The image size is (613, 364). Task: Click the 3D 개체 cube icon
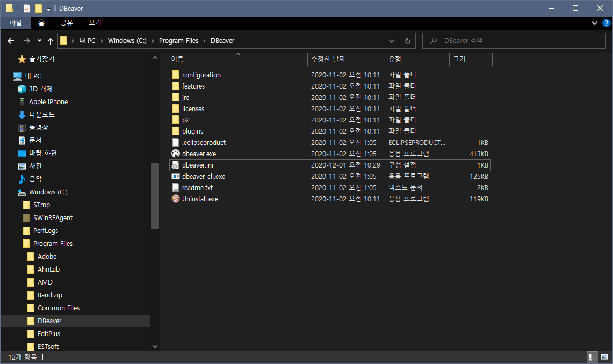[22, 89]
